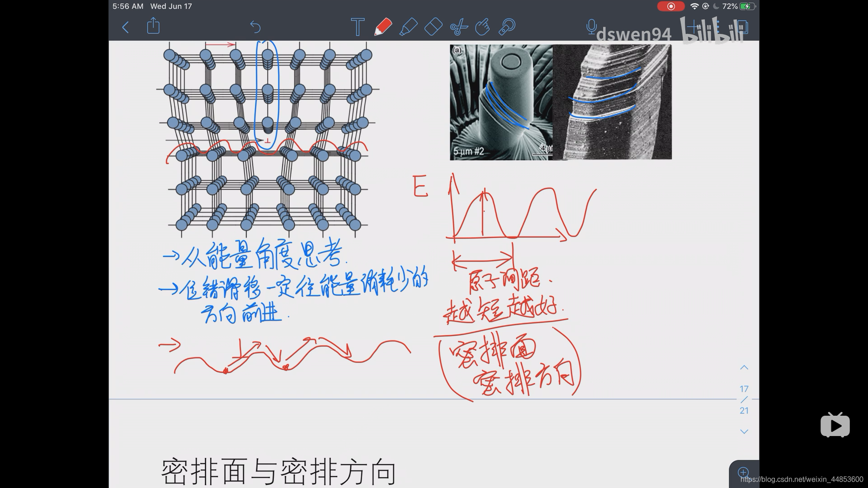The image size is (868, 488).
Task: Tap the heading 密排面与密排方向
Action: coord(278,472)
